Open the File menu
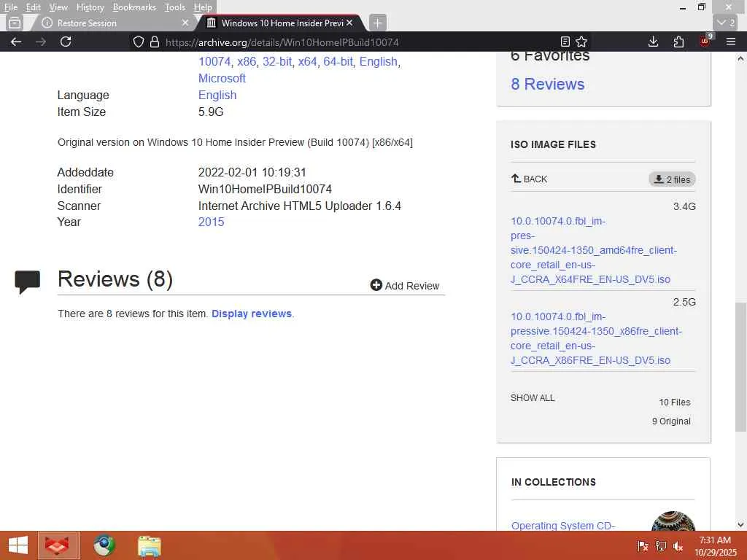Image resolution: width=747 pixels, height=560 pixels. [x=10, y=7]
